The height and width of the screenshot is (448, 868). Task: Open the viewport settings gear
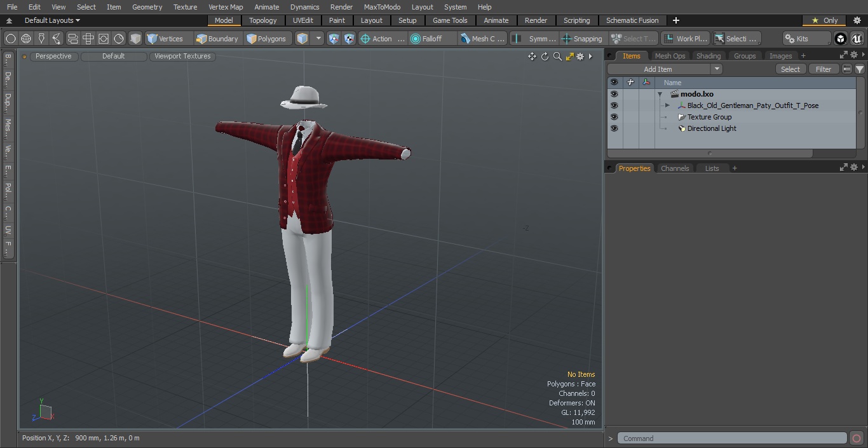[x=580, y=57]
